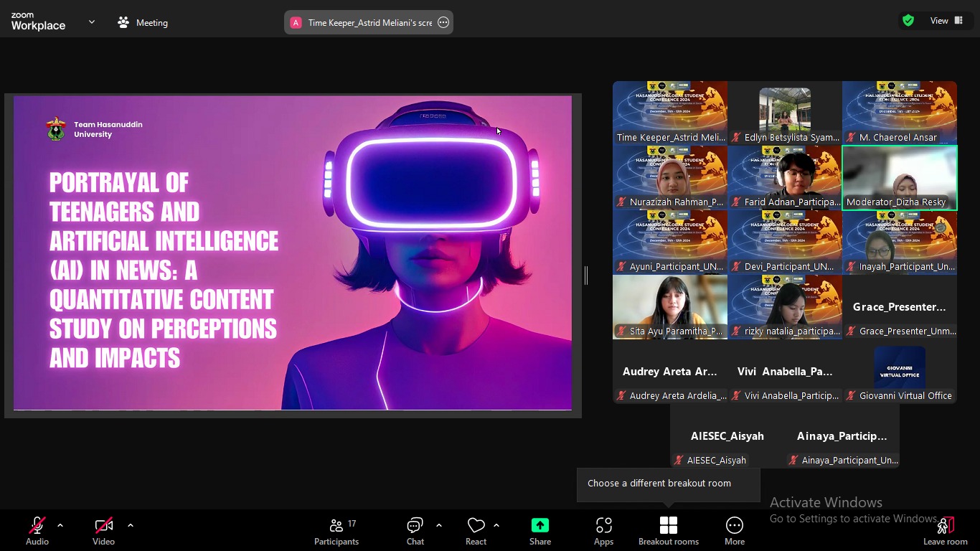Click the red avatar icon beside Time Keeper label

pyautogui.click(x=296, y=22)
